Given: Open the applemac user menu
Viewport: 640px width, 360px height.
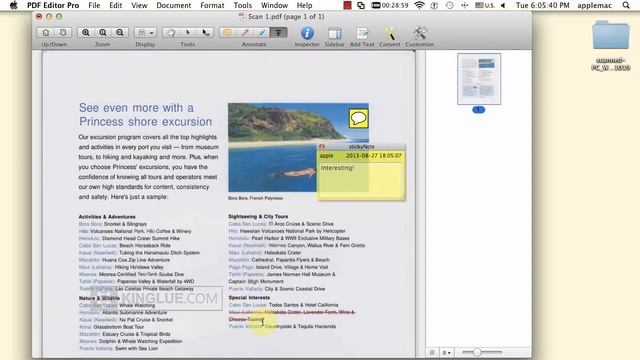Looking at the screenshot, I should pyautogui.click(x=594, y=5).
